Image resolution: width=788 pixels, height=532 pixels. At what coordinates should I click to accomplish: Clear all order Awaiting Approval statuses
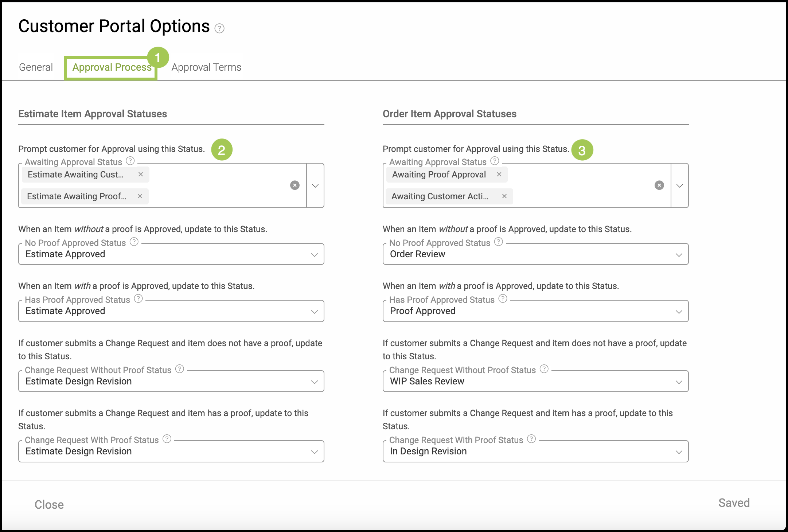(659, 185)
